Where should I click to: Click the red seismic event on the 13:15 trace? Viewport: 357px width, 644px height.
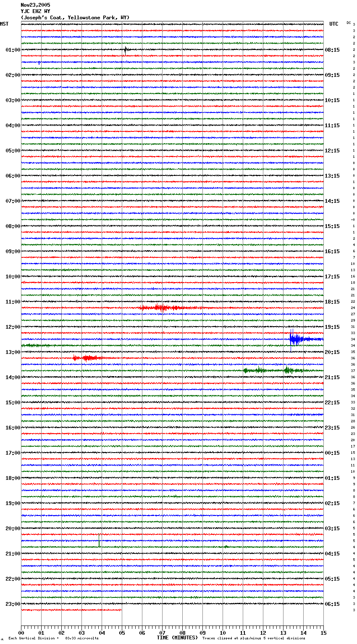pyautogui.click(x=89, y=358)
